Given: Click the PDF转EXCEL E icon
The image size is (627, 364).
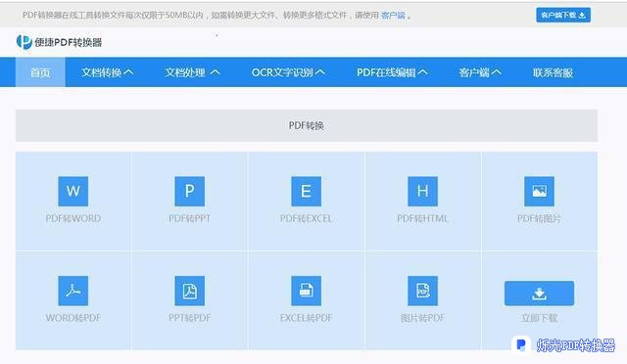Looking at the screenshot, I should [307, 191].
